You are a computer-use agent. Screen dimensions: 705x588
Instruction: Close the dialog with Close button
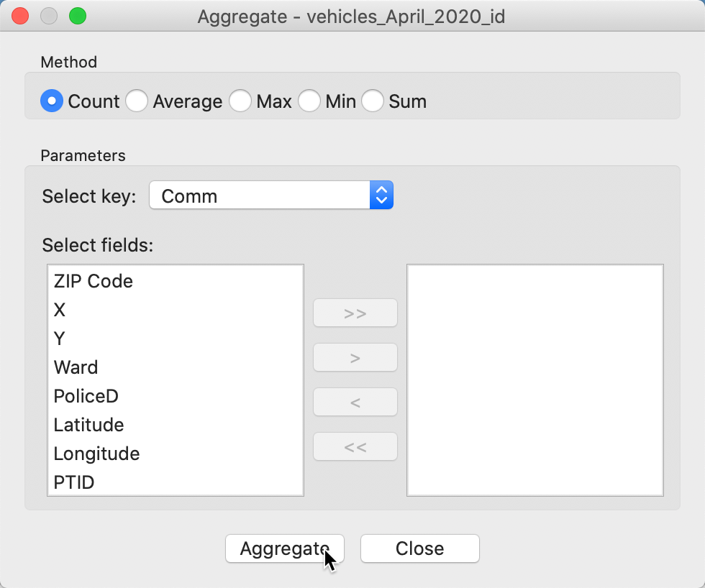click(x=420, y=548)
